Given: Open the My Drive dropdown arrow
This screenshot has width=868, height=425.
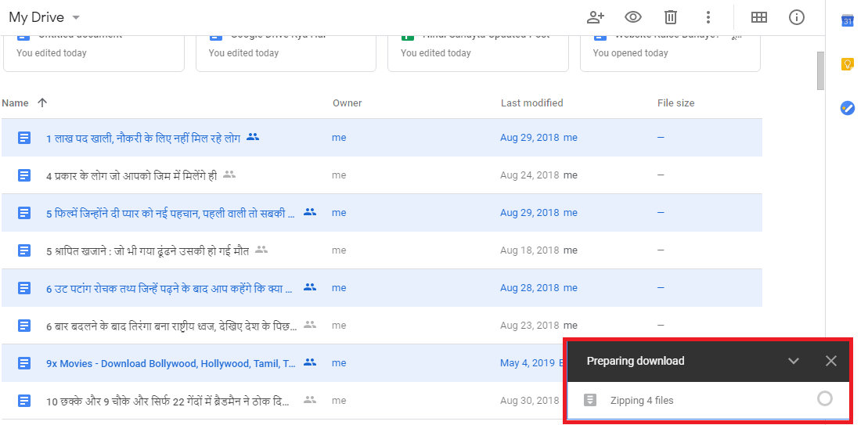Looking at the screenshot, I should (x=76, y=18).
